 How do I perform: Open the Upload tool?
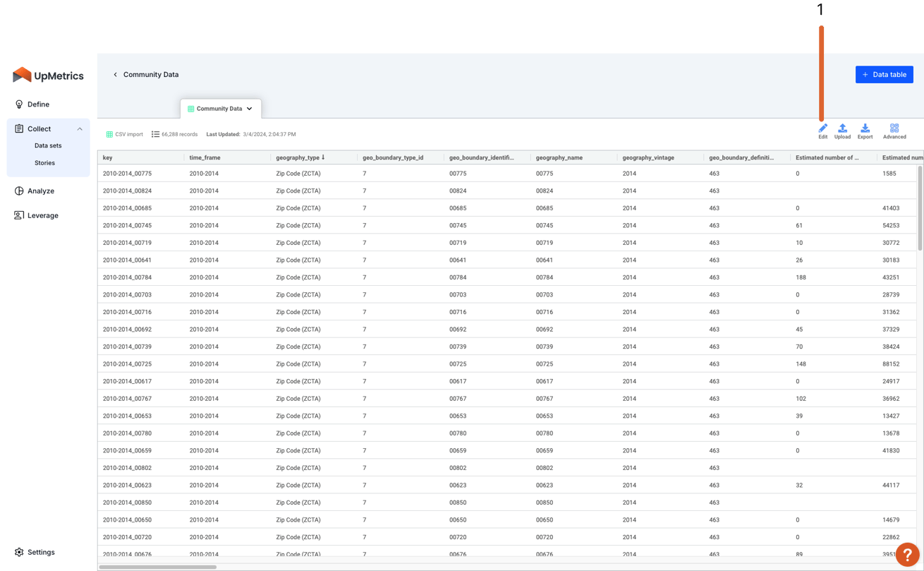point(842,130)
